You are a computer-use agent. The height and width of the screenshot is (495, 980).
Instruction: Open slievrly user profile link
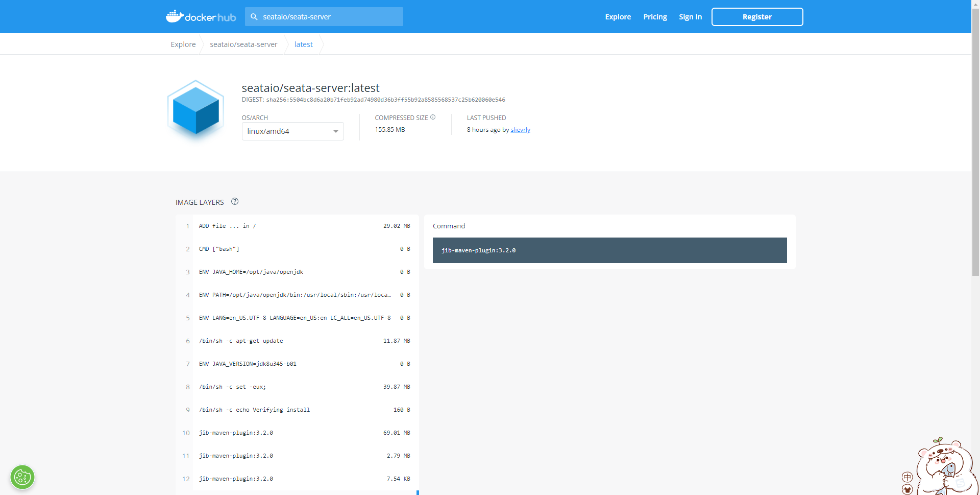pyautogui.click(x=520, y=130)
